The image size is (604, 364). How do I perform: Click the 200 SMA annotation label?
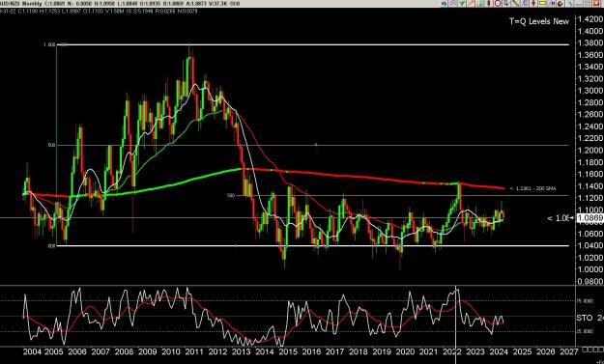point(532,188)
